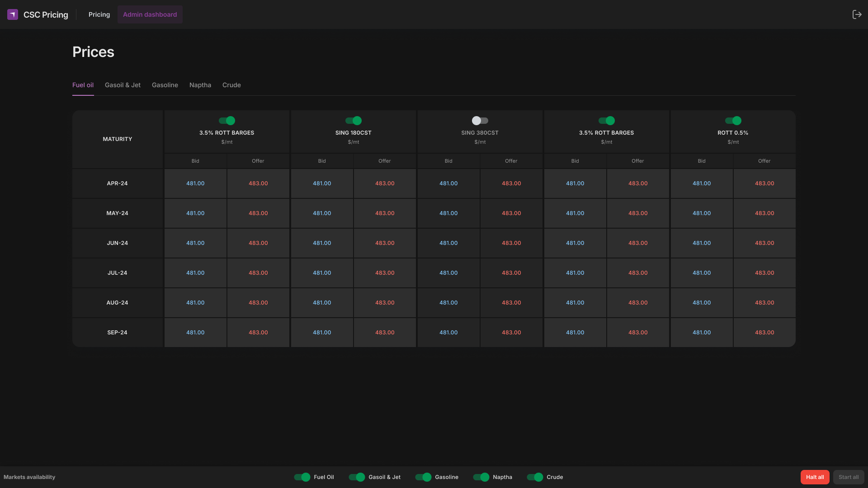Click the JUN-24 maturity row label
Viewport: 868px width, 488px height.
coord(118,243)
